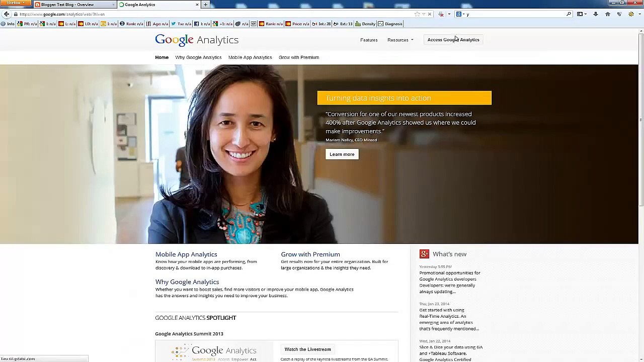The width and height of the screenshot is (644, 362).
Task: Open the Home navigation item
Action: coord(162,57)
